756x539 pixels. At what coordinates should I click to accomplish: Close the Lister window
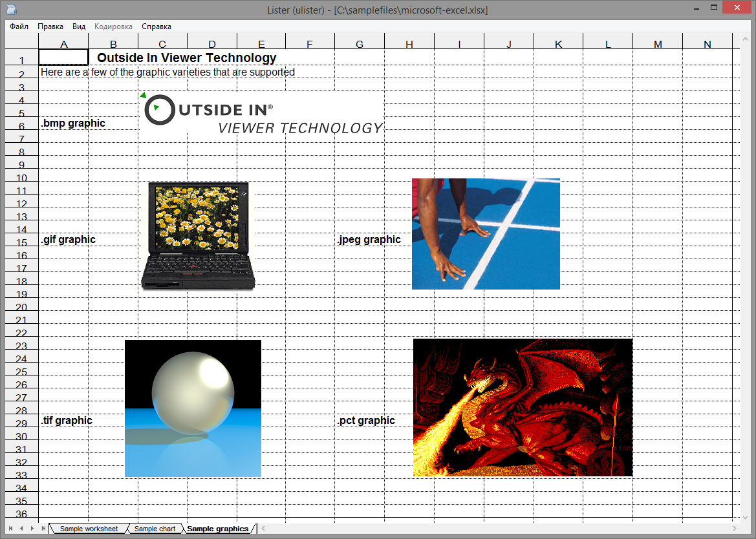[737, 8]
